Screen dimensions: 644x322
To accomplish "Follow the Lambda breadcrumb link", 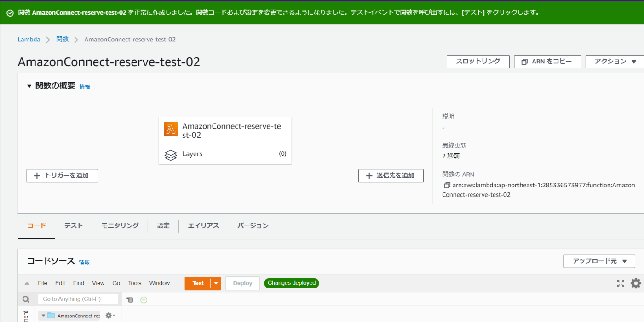I will click(x=29, y=40).
